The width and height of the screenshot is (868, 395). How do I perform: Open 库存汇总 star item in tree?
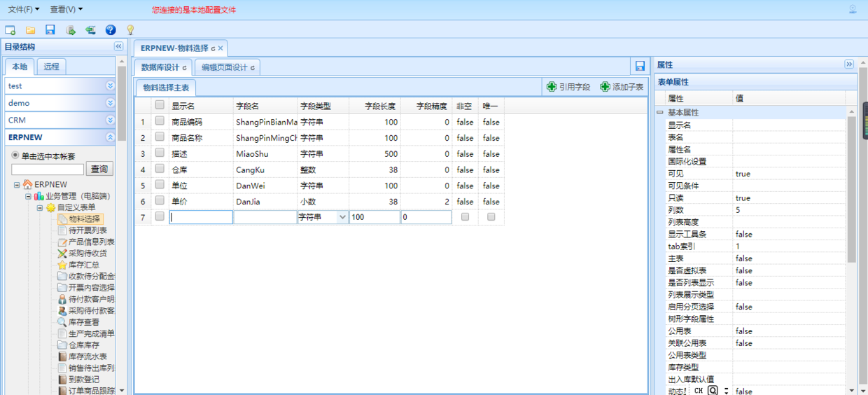pos(78,265)
